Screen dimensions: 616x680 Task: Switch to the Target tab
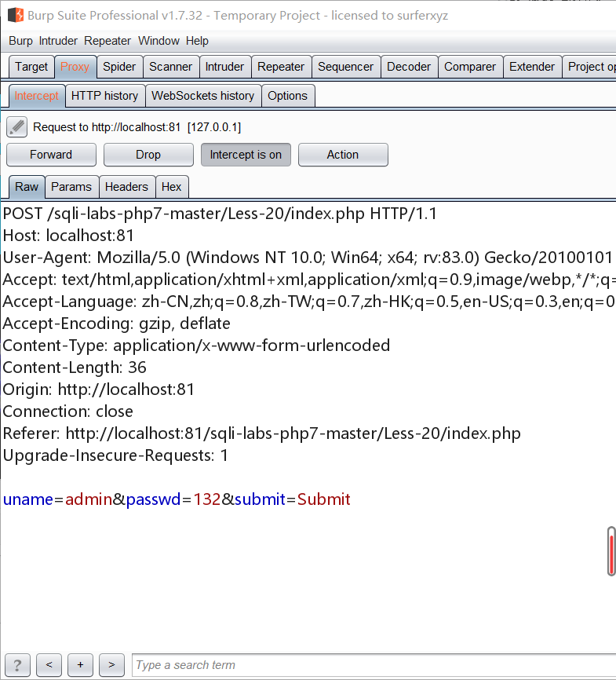click(31, 67)
